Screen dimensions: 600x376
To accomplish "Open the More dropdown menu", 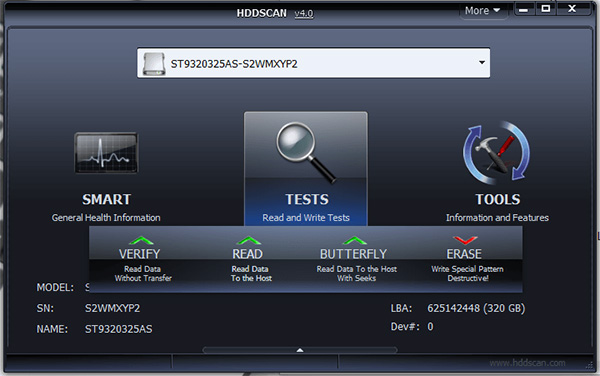I will coord(483,10).
